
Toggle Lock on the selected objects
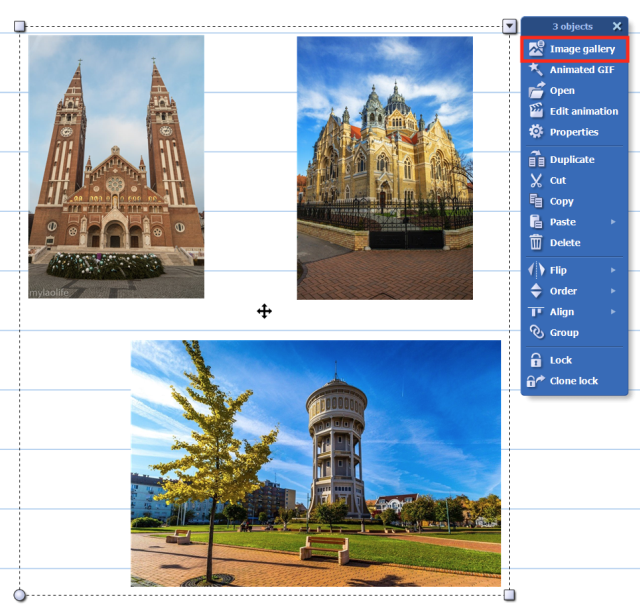coord(536,360)
